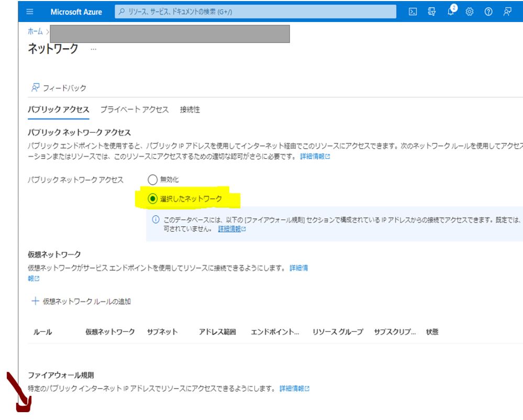Click the plus icon to add virtual network rule
The height and width of the screenshot is (420, 523).
[x=35, y=301]
